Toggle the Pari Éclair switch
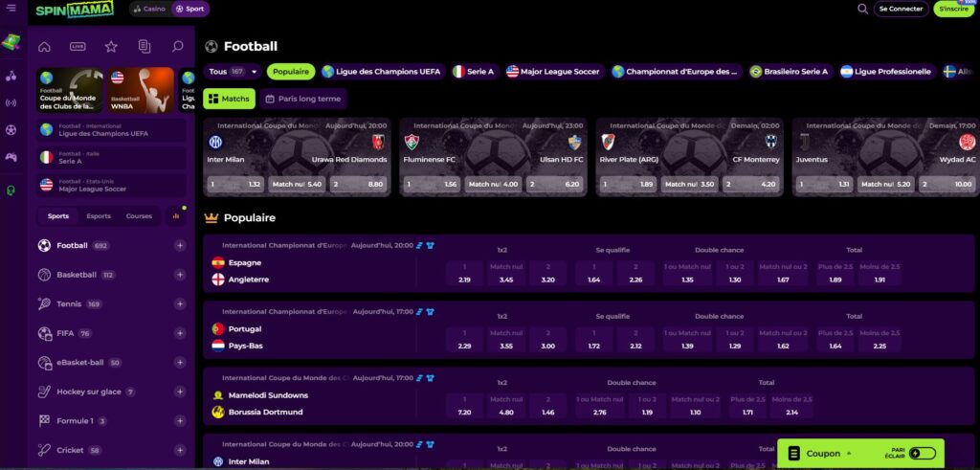 pos(924,453)
